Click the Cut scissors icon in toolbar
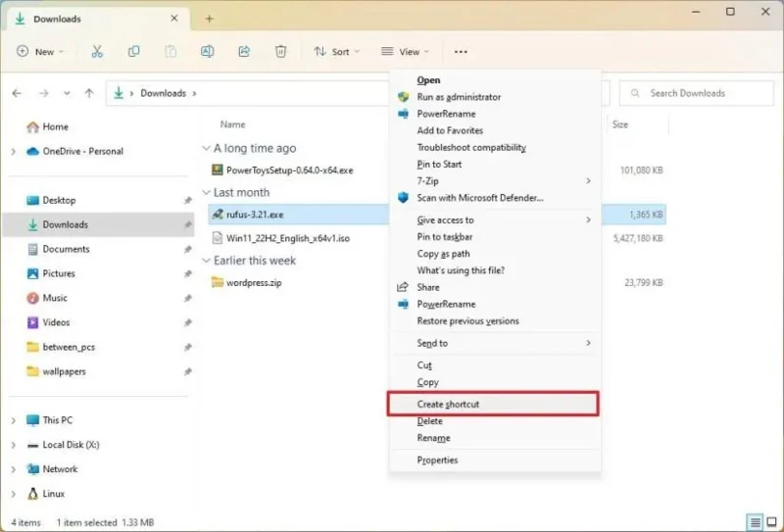784x532 pixels. point(97,52)
